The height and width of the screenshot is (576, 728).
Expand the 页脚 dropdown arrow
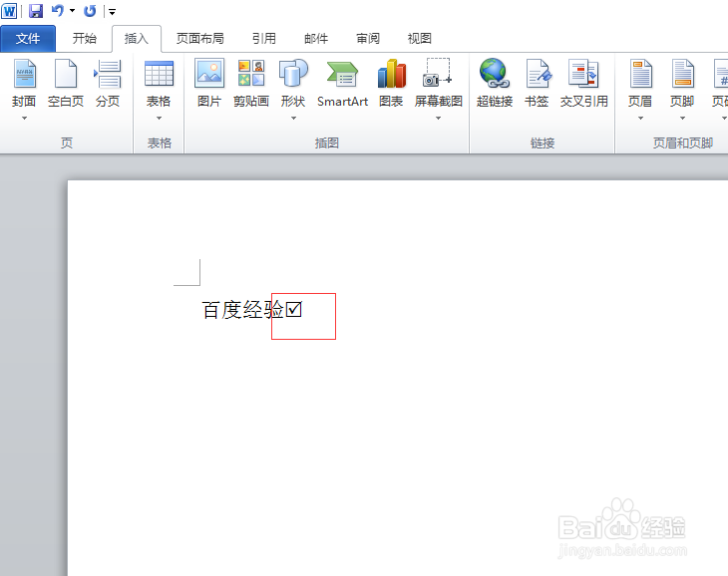[x=682, y=119]
